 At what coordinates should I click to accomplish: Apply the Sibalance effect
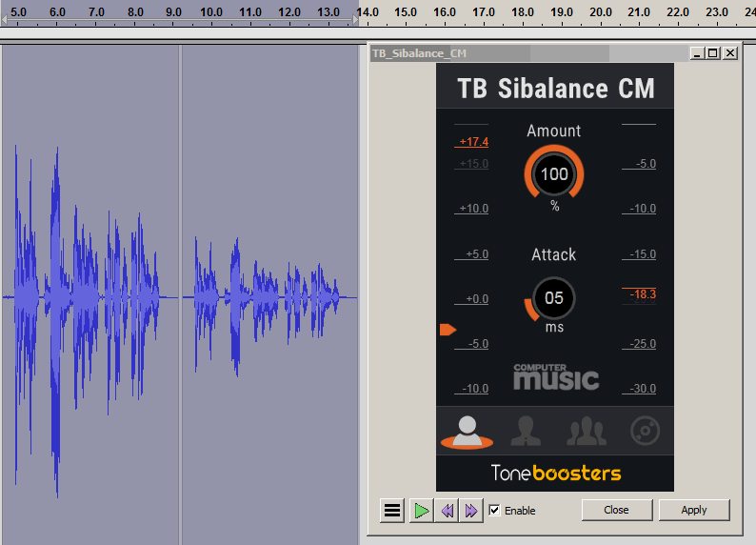[x=694, y=510]
